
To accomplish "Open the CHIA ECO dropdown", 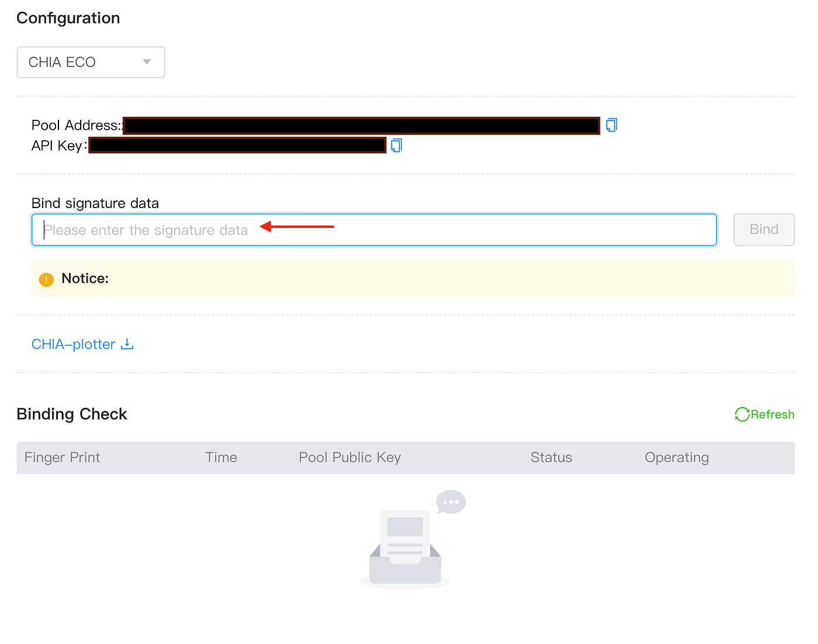I will [91, 62].
